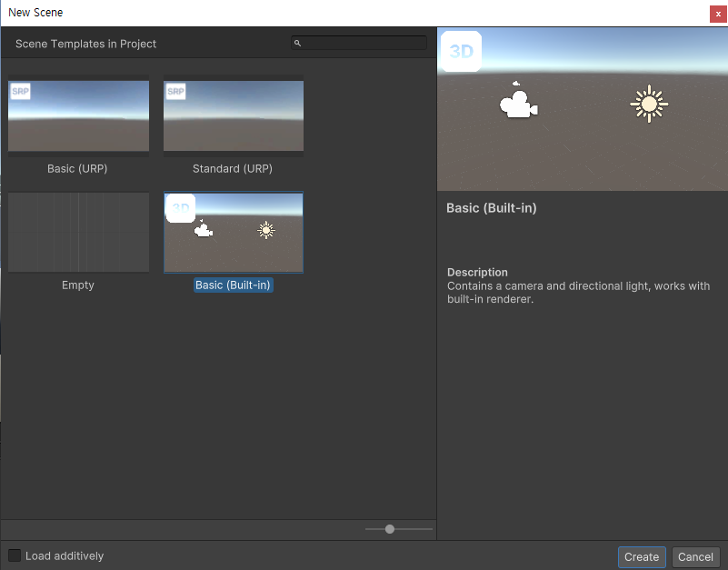The image size is (728, 570).
Task: Select the Basic (Built-in) template thumbnail
Action: tap(234, 233)
